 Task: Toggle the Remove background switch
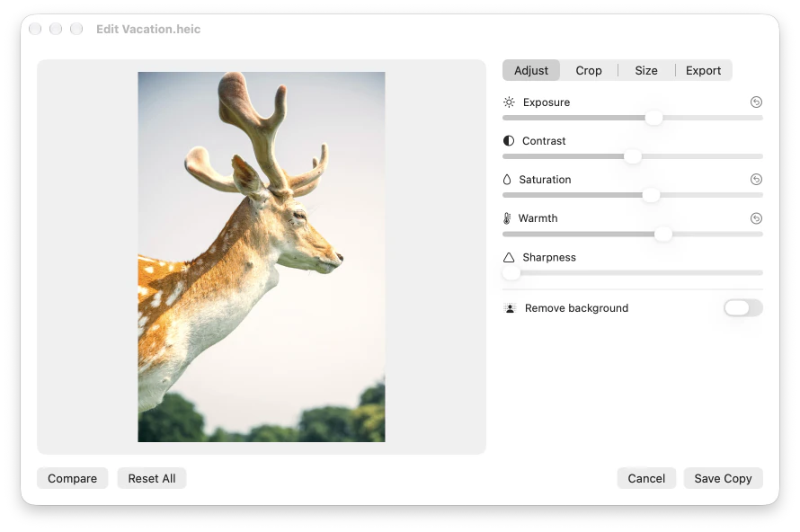(x=742, y=307)
